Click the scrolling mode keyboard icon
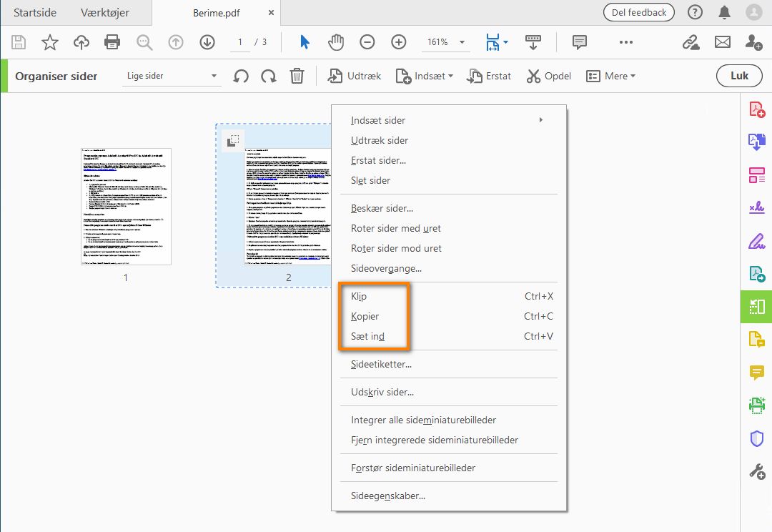This screenshot has height=532, width=772. 533,42
